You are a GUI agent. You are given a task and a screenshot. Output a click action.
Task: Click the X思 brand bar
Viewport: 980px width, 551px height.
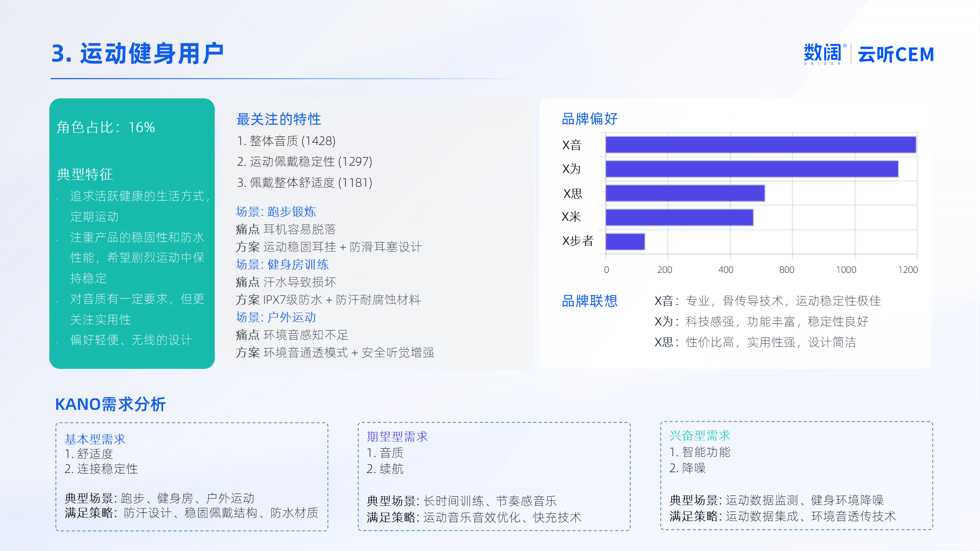pyautogui.click(x=685, y=193)
